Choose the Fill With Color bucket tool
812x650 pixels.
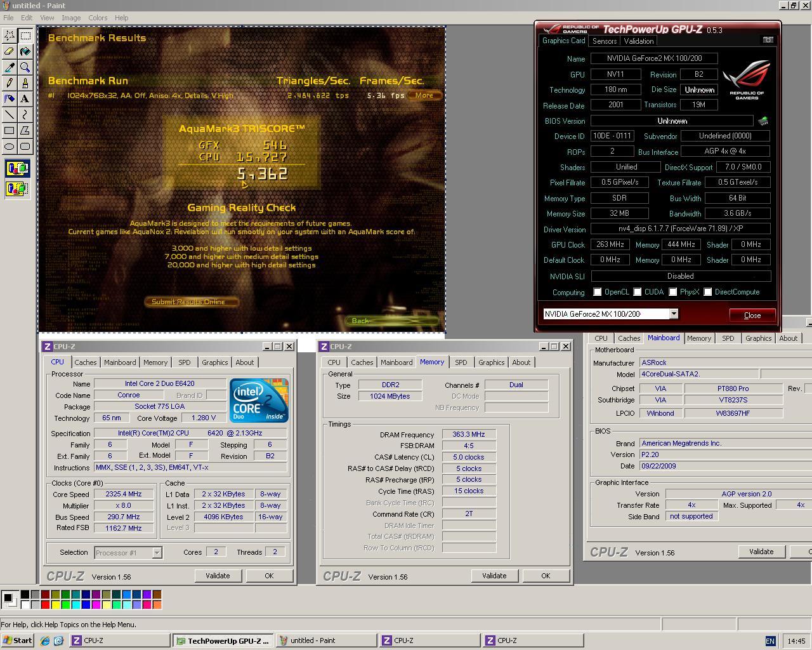[x=25, y=51]
